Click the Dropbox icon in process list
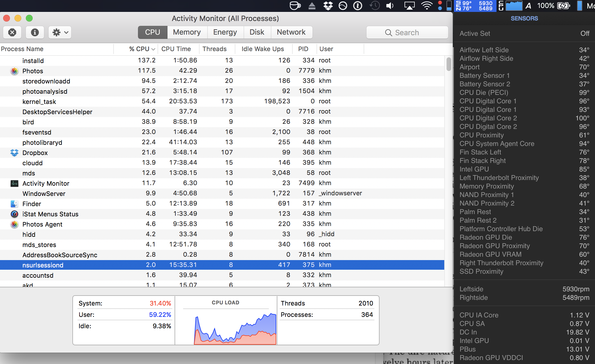Viewport: 595px width, 364px height. click(14, 153)
